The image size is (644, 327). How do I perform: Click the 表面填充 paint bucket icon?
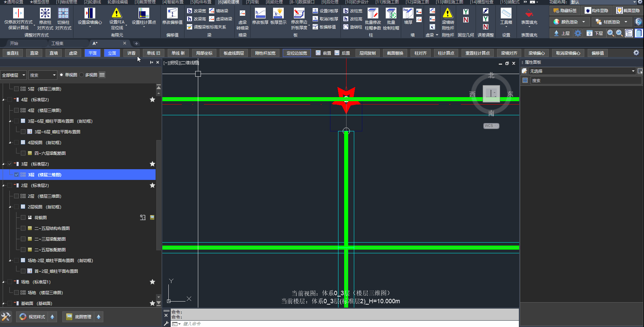(529, 13)
